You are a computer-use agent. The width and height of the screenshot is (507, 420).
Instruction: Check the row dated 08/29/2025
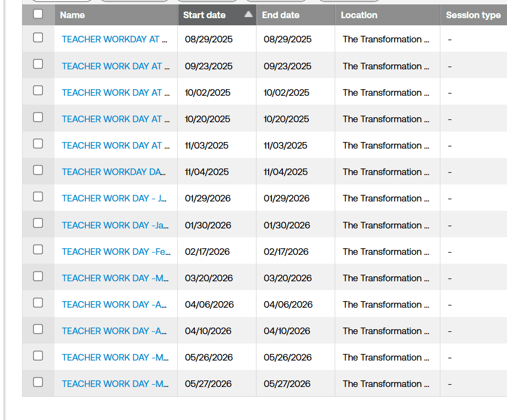[38, 37]
